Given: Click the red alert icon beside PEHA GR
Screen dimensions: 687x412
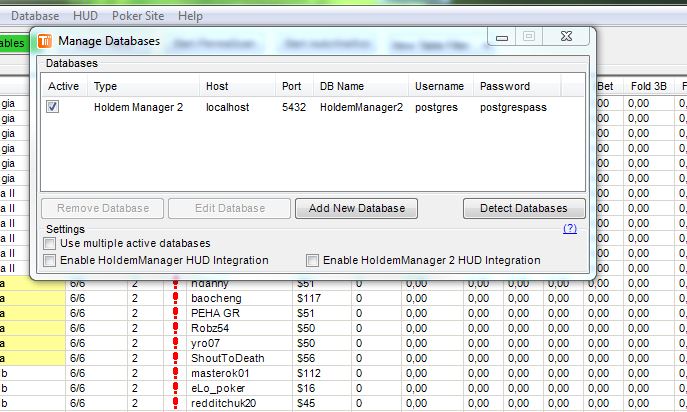Looking at the screenshot, I should [176, 313].
